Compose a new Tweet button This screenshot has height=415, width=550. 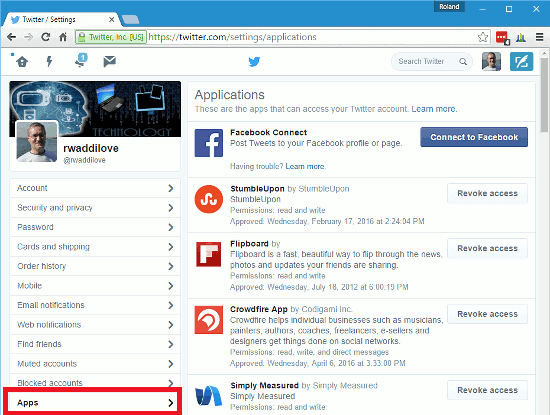[x=521, y=61]
